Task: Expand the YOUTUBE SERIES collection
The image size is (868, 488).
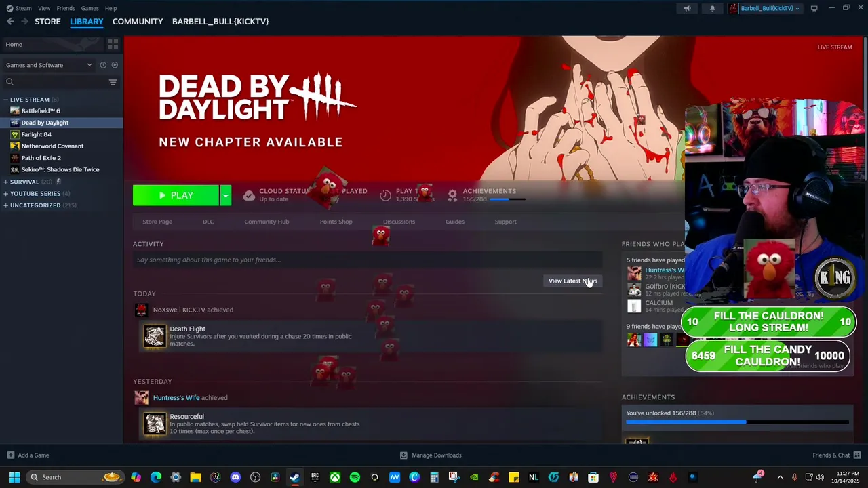Action: click(6, 193)
